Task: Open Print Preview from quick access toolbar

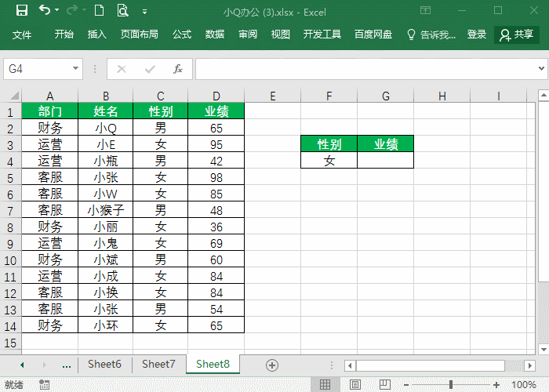Action: [122, 10]
